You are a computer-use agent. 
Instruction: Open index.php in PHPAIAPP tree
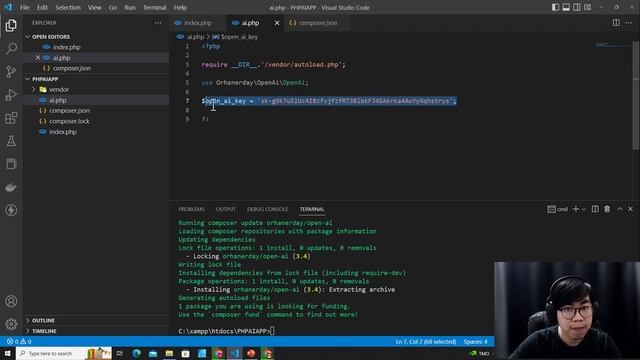click(62, 132)
